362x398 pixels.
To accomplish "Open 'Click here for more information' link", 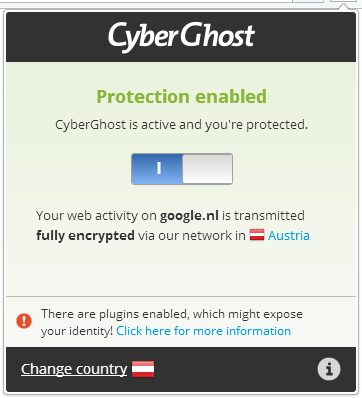I will tap(203, 331).
